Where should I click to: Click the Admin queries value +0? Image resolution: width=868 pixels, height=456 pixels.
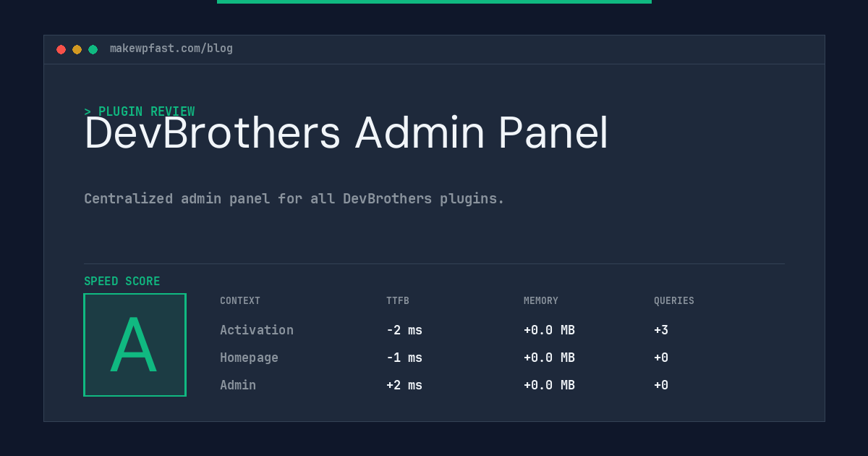(661, 385)
